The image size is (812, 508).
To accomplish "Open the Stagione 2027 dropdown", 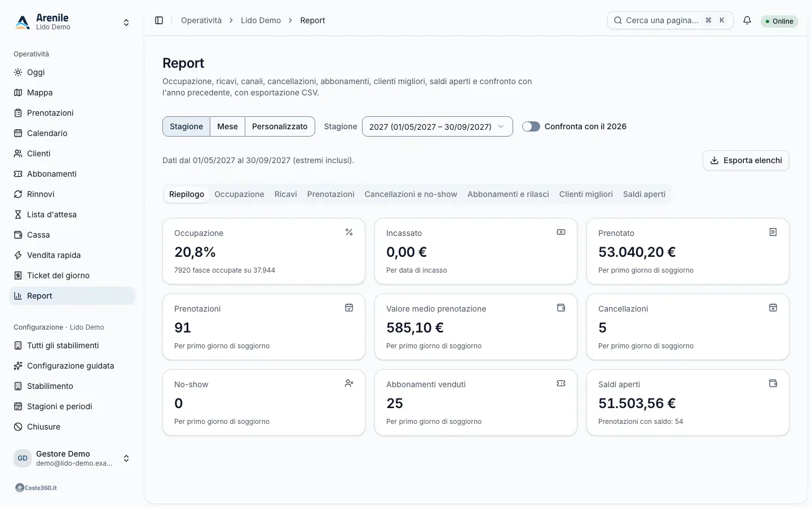I will pos(437,126).
